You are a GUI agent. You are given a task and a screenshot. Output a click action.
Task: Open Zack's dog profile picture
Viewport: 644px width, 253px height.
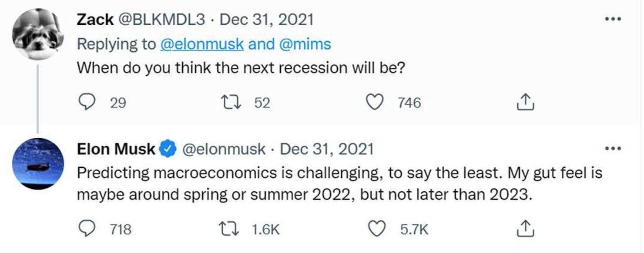(x=38, y=34)
